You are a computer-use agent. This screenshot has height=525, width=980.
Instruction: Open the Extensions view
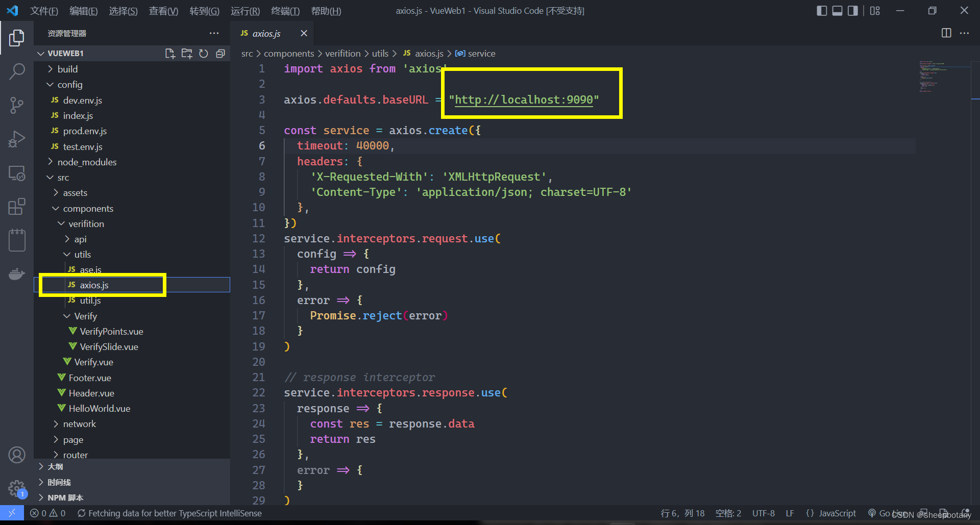17,206
